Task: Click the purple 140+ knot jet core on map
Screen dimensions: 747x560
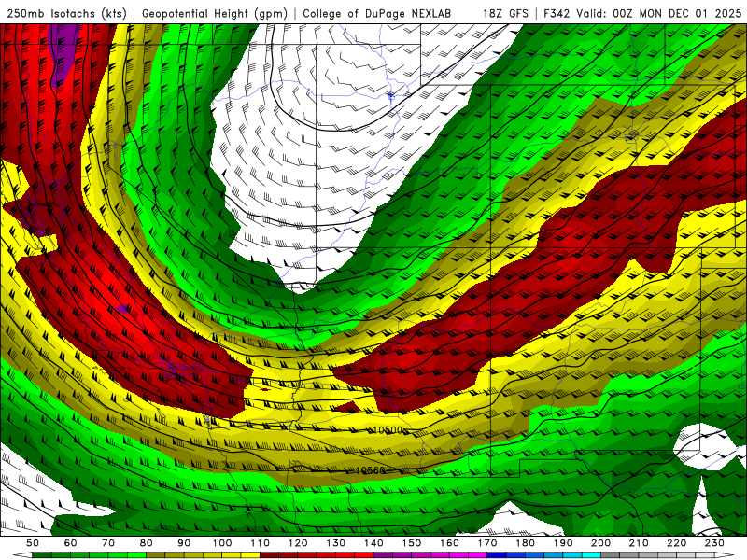Action: click(x=63, y=52)
